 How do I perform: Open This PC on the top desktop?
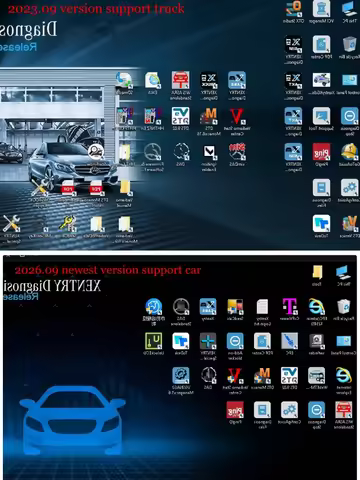click(x=349, y=9)
